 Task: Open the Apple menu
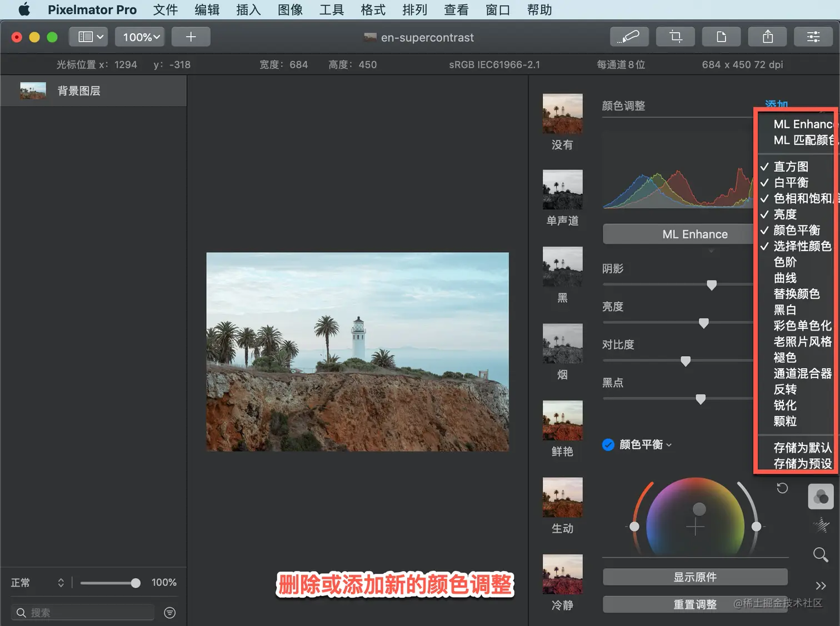pyautogui.click(x=24, y=9)
